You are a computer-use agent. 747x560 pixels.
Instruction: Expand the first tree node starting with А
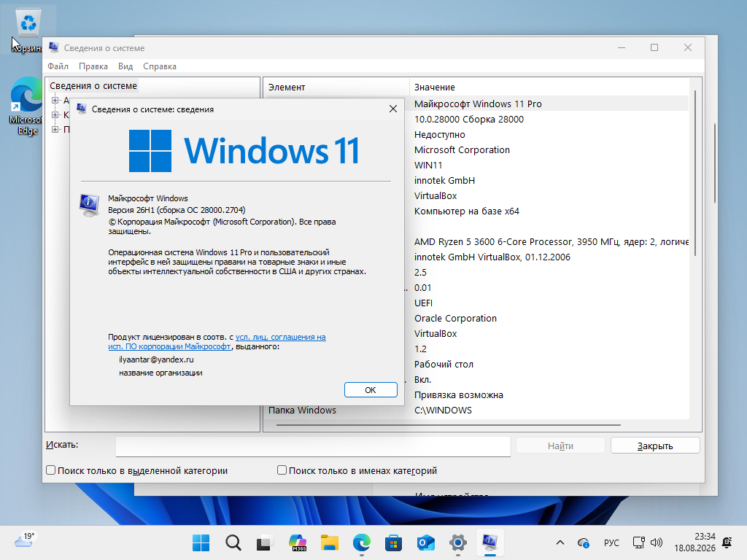pos(55,100)
